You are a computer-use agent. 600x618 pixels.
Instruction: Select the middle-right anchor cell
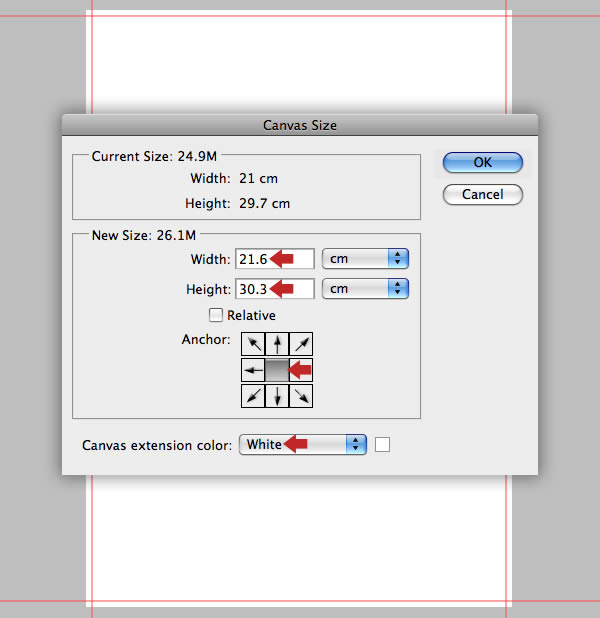(x=301, y=370)
